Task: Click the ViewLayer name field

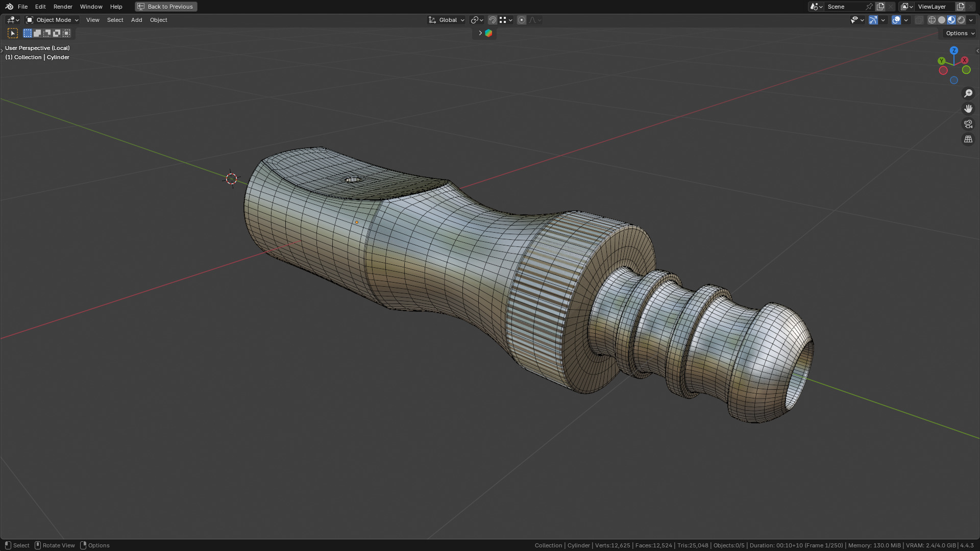Action: tap(935, 7)
